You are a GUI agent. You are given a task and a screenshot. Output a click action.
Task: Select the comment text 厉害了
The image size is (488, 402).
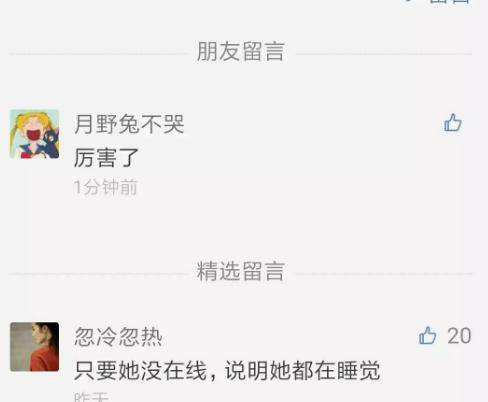coord(106,158)
